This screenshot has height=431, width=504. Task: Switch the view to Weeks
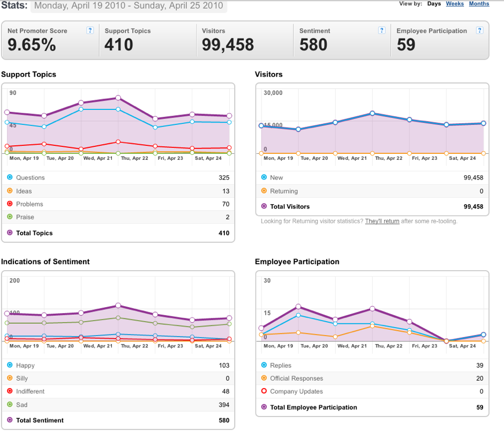click(x=455, y=4)
